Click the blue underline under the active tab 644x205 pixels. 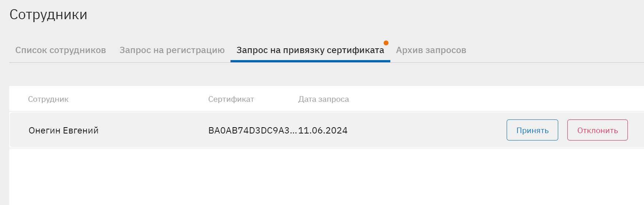(310, 61)
